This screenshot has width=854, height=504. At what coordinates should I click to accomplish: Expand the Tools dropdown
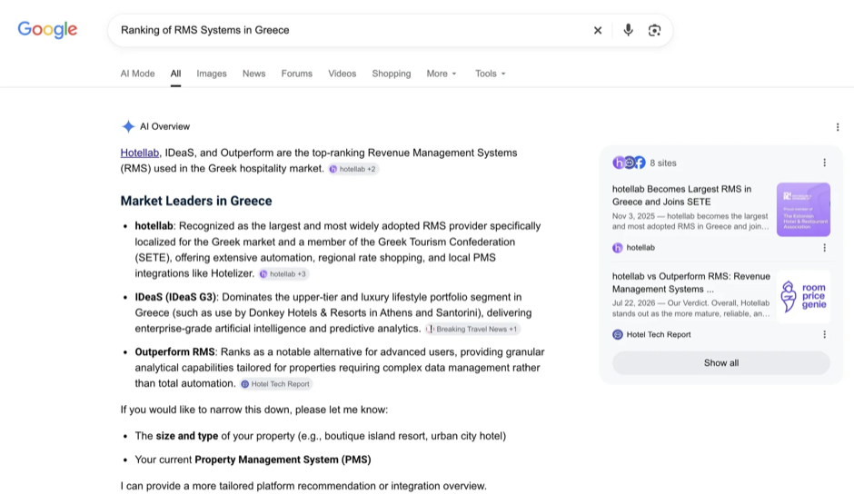491,74
